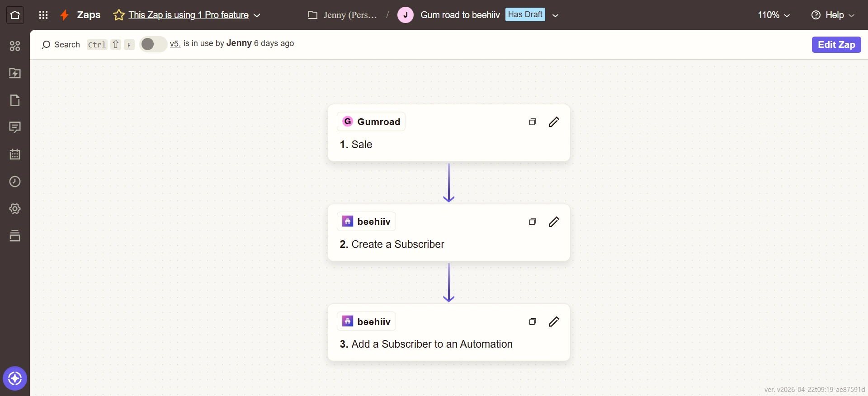Open the v5. version link
Screen dimensions: 868x396
[175, 43]
